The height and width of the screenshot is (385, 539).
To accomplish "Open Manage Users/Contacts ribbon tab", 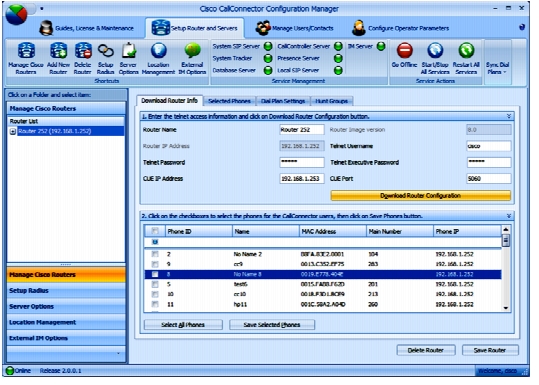I will click(295, 28).
